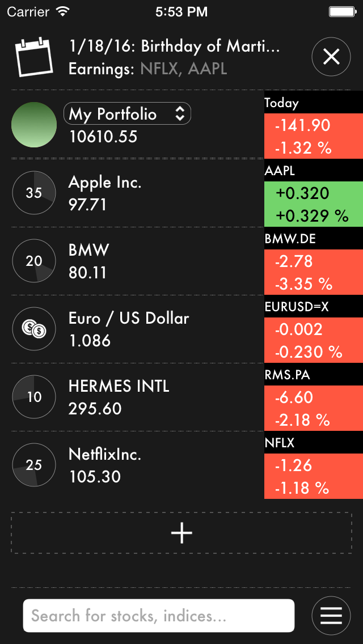363x644 pixels.
Task: Focus the stock search field
Action: [x=159, y=616]
